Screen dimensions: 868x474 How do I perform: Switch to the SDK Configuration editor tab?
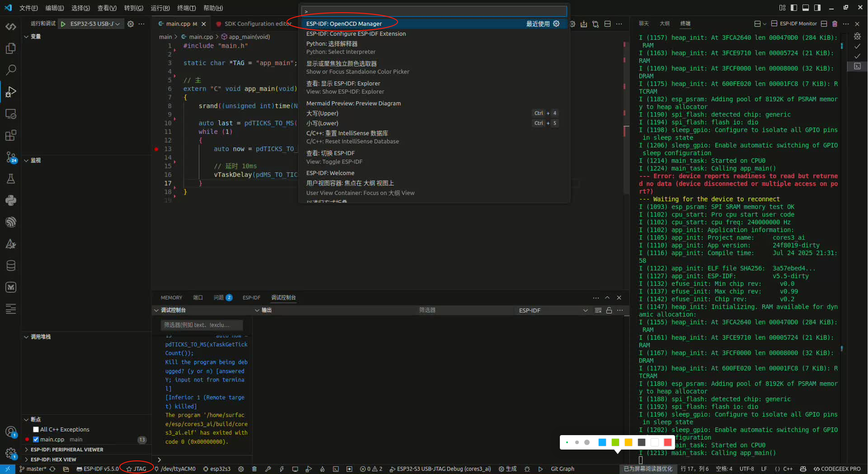point(253,24)
